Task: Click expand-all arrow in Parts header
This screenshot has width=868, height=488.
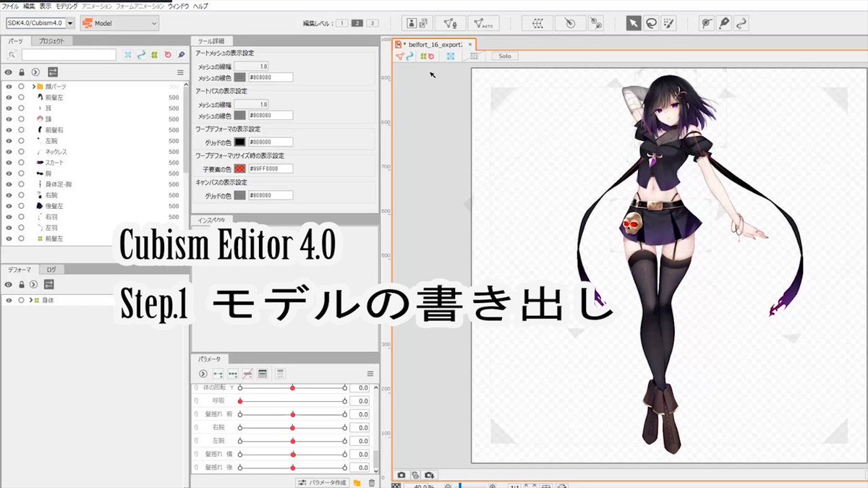Action: tap(35, 72)
